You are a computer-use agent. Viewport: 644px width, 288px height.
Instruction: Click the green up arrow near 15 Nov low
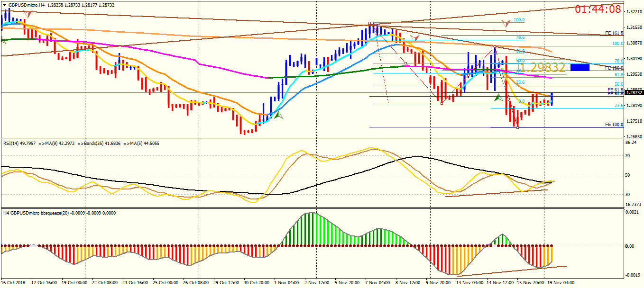[498, 98]
